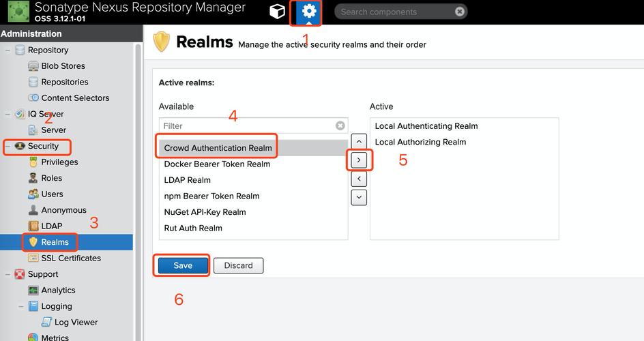Screen dimensions: 644x341
Task: Open SSL Certificates in the sidebar
Action: pos(71,258)
